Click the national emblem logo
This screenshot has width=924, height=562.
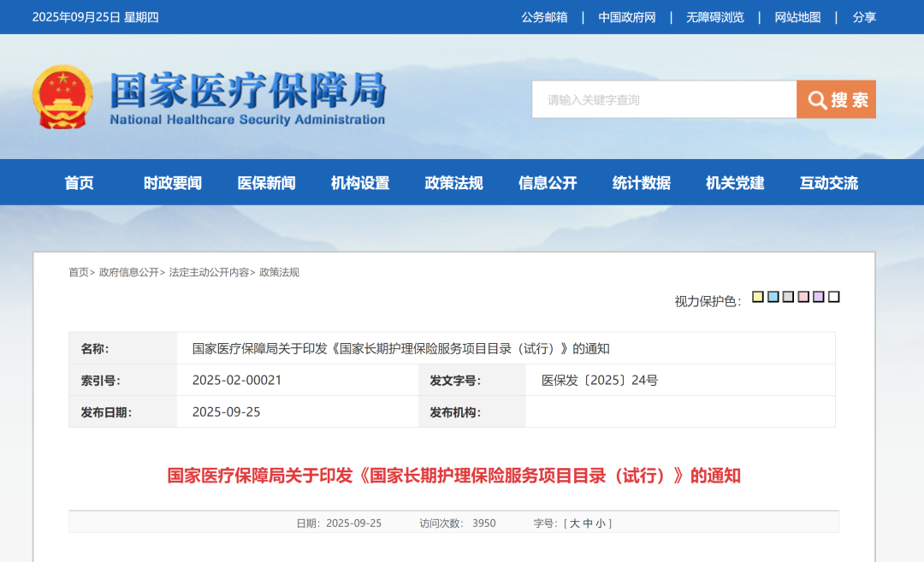point(62,98)
